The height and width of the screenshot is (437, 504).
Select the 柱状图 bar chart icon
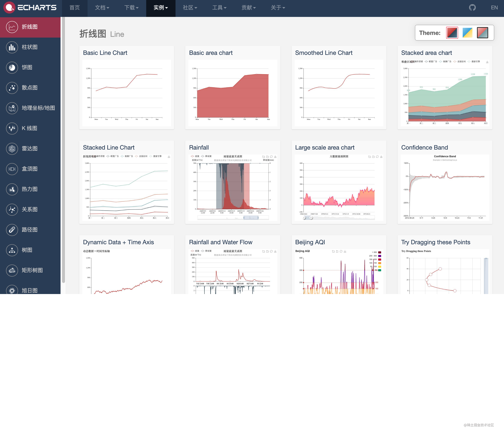tap(12, 47)
